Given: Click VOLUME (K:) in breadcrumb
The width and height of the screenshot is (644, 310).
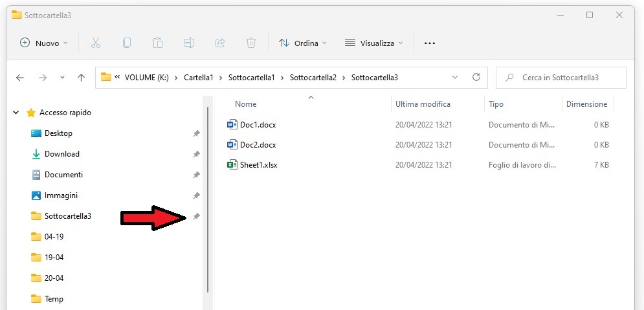Looking at the screenshot, I should (147, 77).
